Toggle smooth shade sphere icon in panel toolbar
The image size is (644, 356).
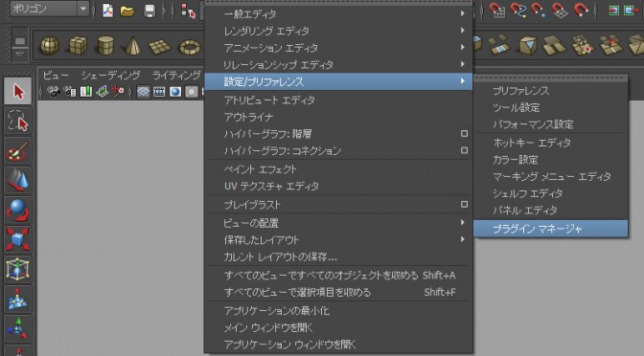click(175, 92)
